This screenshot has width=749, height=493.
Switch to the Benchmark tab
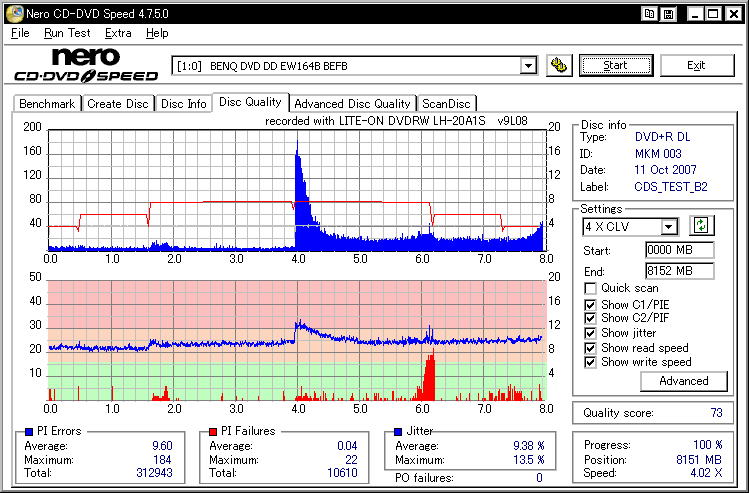pyautogui.click(x=47, y=104)
